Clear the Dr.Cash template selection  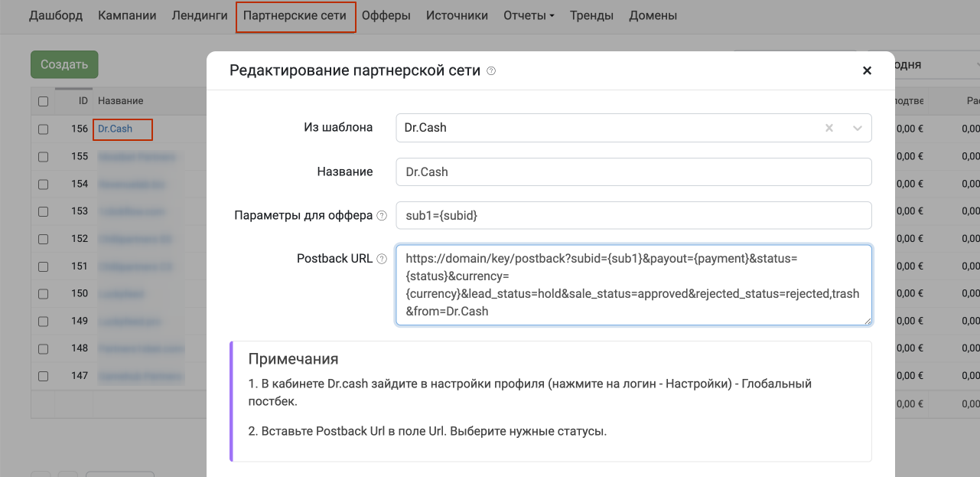829,128
